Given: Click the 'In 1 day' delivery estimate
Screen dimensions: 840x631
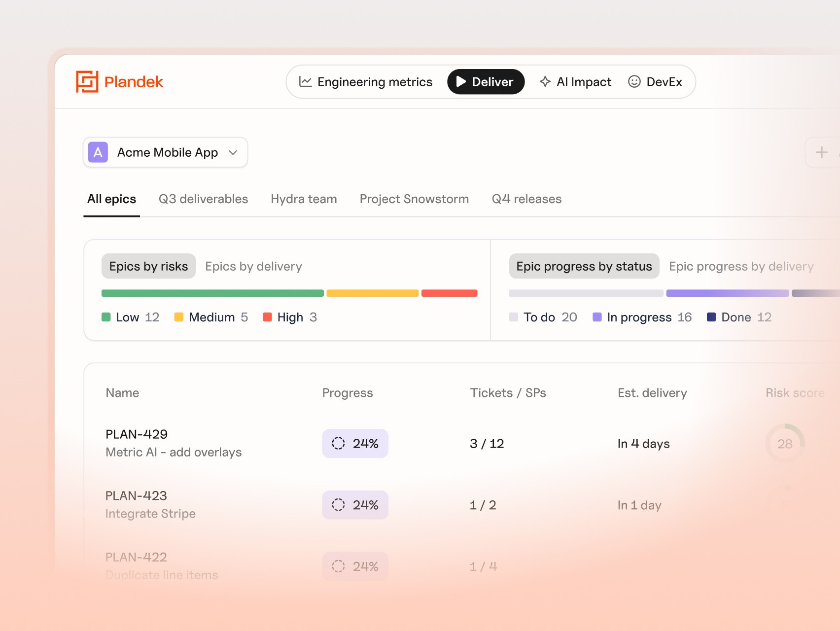Looking at the screenshot, I should 639,505.
